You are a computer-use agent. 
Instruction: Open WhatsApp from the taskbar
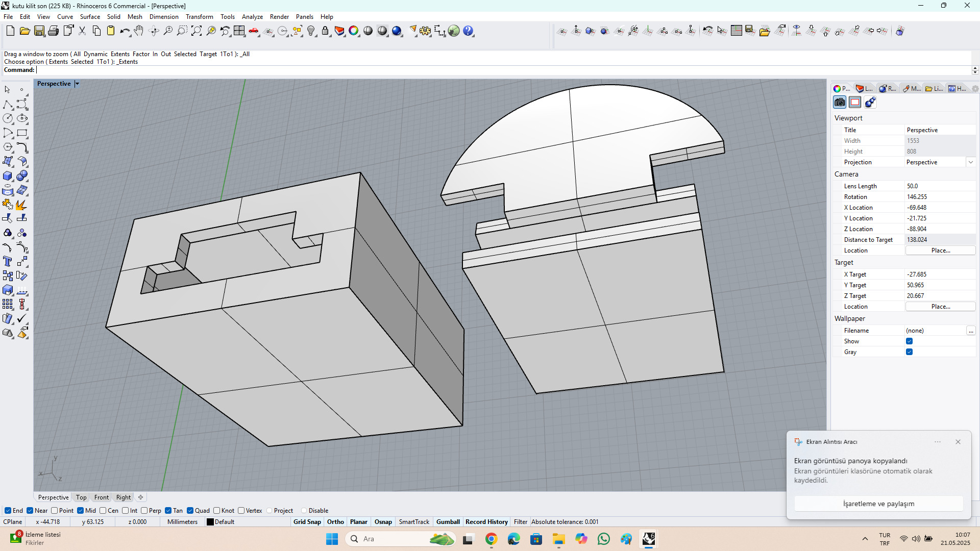tap(603, 539)
